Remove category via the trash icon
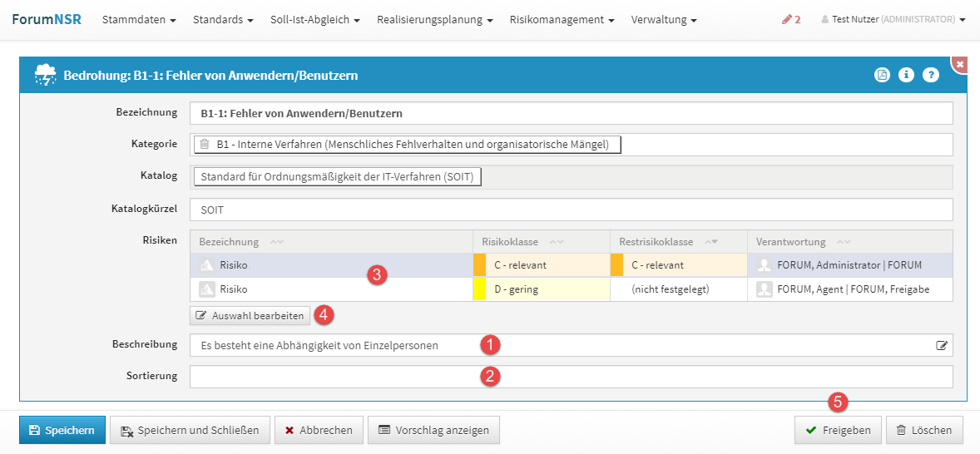The width and height of the screenshot is (980, 454). 205,145
